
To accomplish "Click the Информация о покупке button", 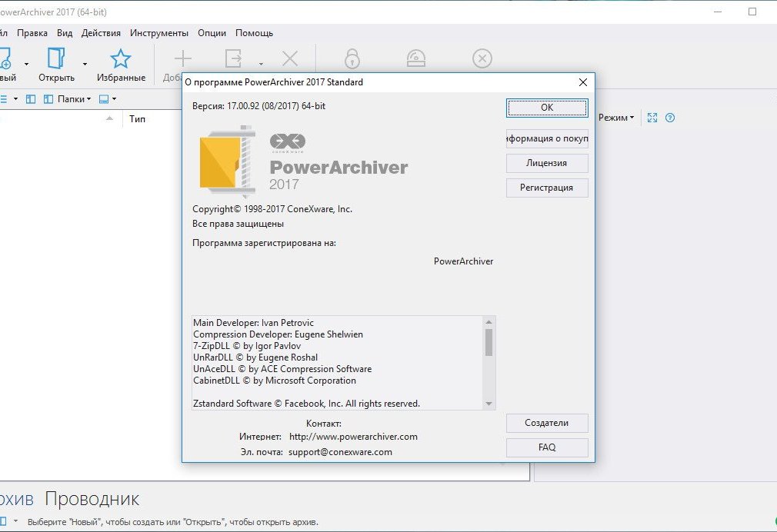I will tap(547, 138).
